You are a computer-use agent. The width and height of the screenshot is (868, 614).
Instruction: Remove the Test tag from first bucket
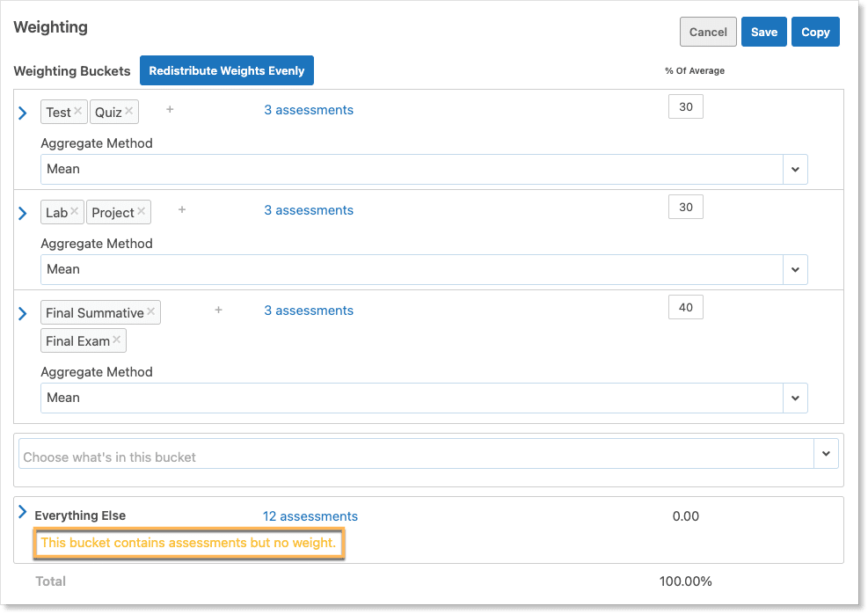(78, 111)
